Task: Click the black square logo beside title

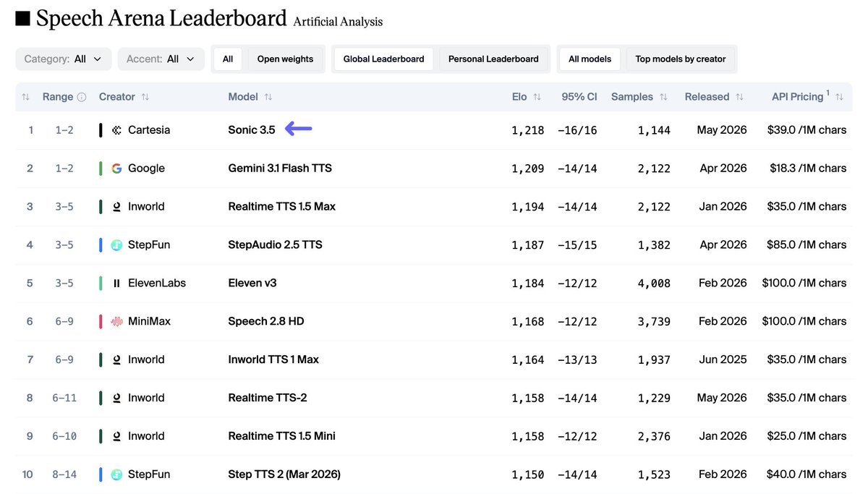Action: (23, 19)
